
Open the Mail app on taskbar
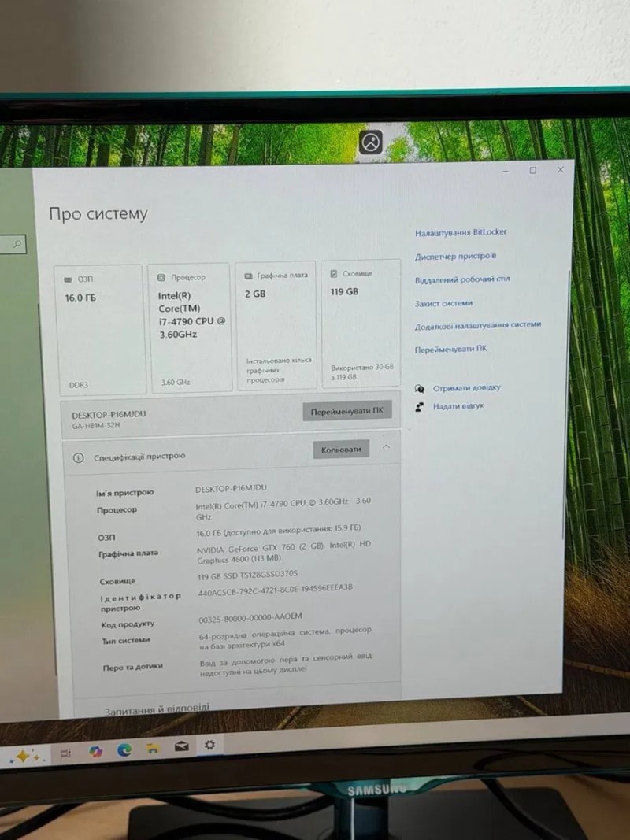(x=182, y=746)
